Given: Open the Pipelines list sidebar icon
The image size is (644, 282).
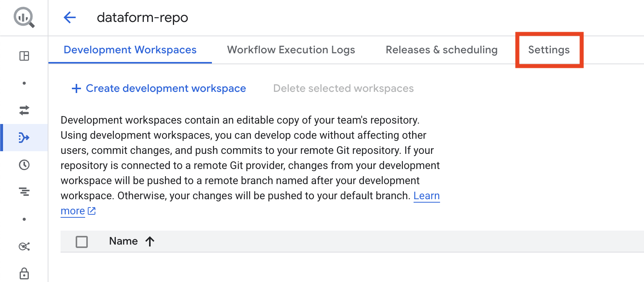Looking at the screenshot, I should pyautogui.click(x=24, y=192).
